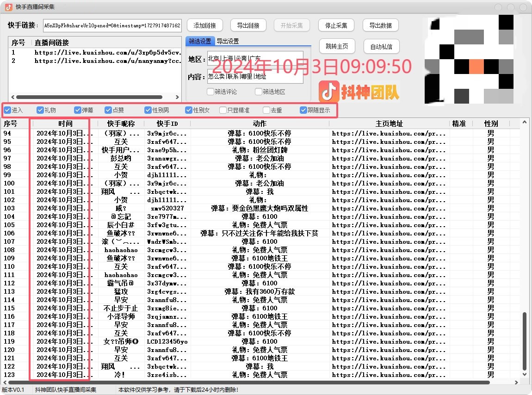
Task: Click ID zmv520327 in row 103
Action: (x=167, y=208)
